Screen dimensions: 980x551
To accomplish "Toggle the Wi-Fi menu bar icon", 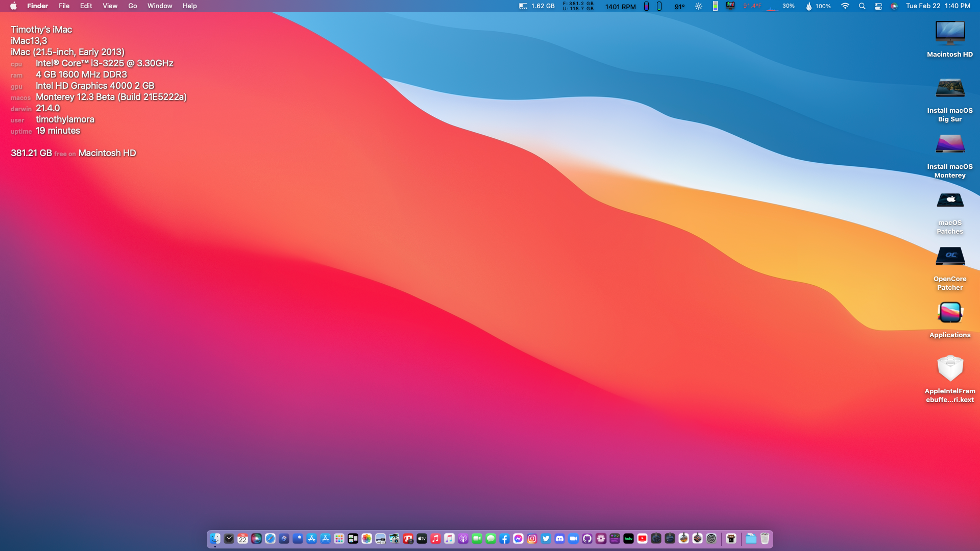I will pyautogui.click(x=845, y=6).
